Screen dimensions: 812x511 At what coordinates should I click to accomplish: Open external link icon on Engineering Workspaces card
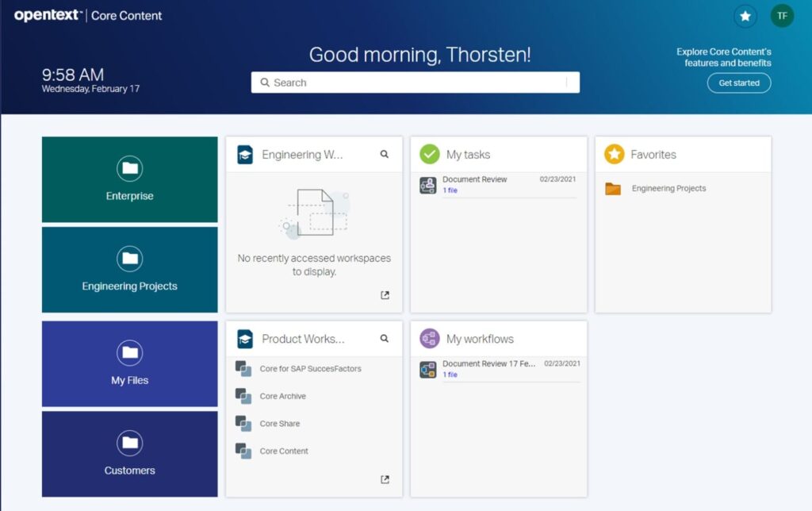point(385,294)
